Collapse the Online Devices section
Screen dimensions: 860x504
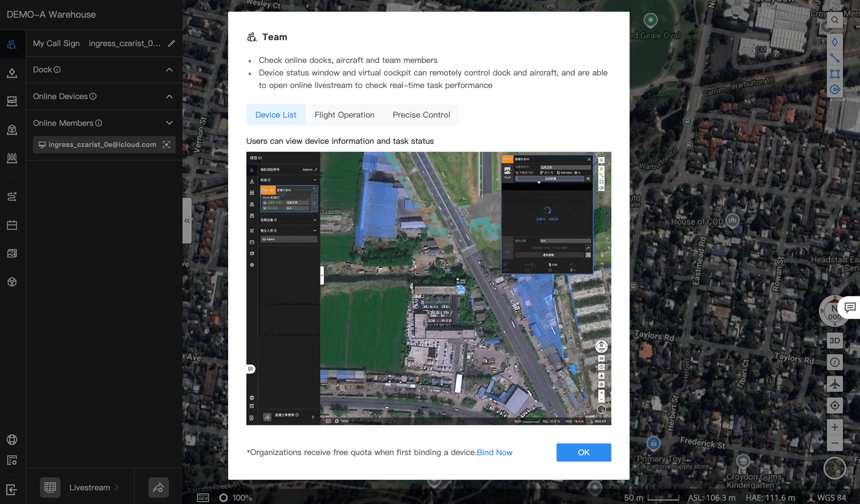[x=169, y=96]
